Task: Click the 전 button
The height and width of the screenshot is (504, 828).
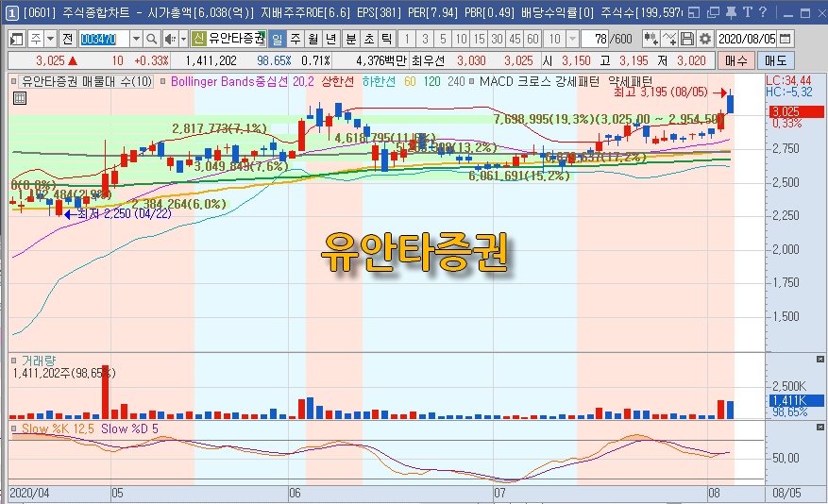Action: tap(68, 39)
